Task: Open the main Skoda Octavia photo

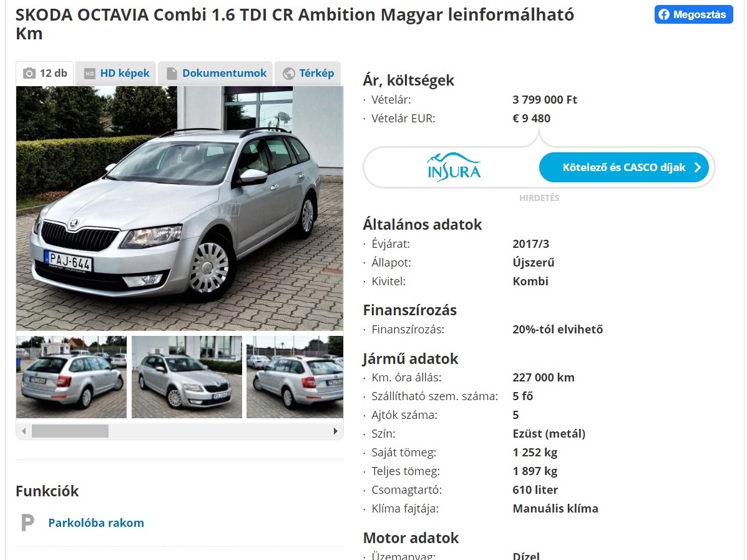Action: tap(180, 209)
